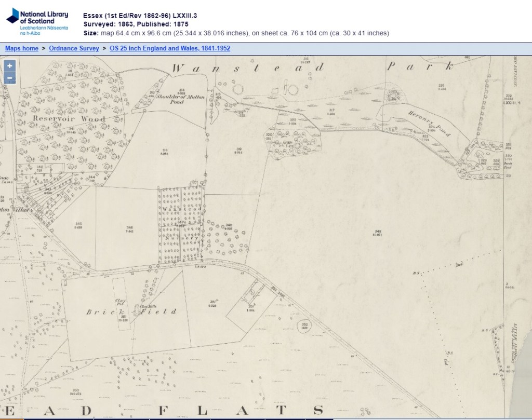Click the Perch Pond label at right edge
The width and height of the screenshot is (532, 420).
(508, 166)
